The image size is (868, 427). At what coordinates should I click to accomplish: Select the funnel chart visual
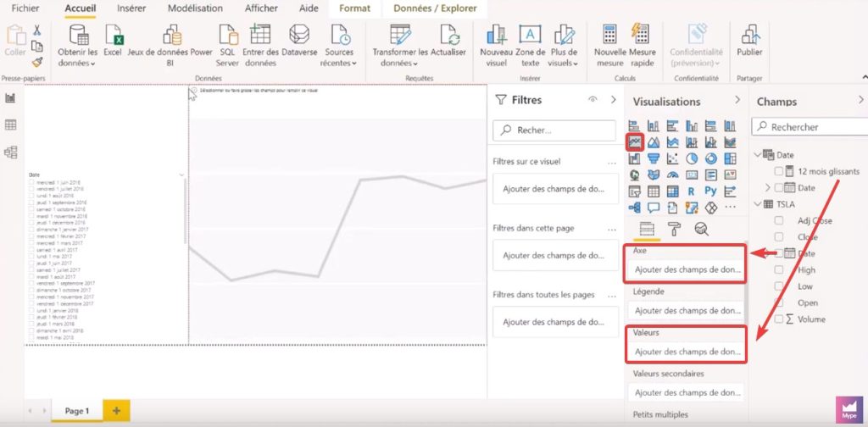click(654, 158)
